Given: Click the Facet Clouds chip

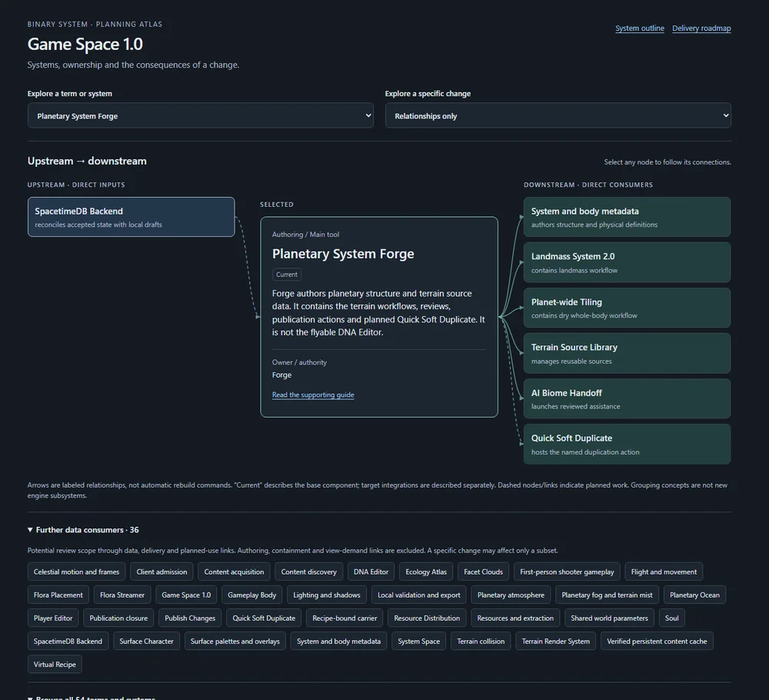Looking at the screenshot, I should [483, 572].
